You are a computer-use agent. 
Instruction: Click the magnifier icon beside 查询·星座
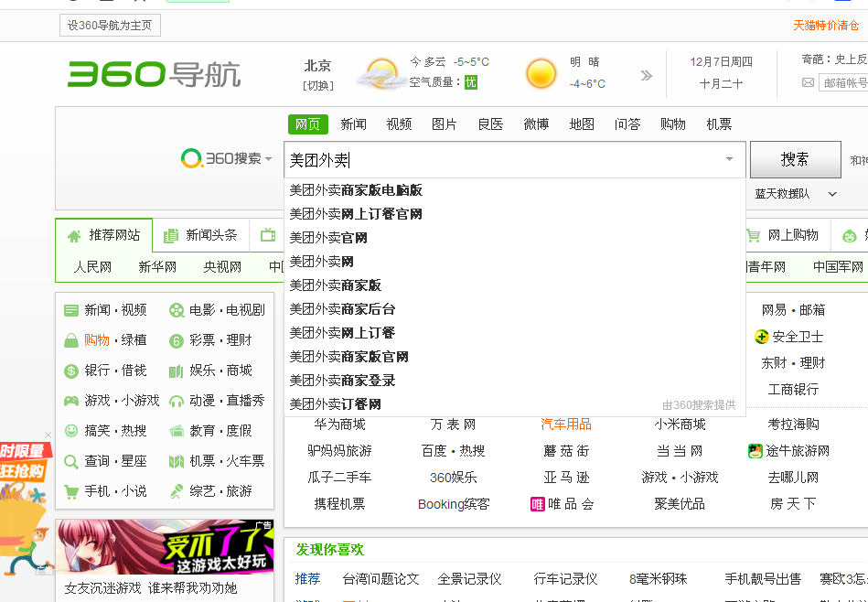click(x=70, y=461)
